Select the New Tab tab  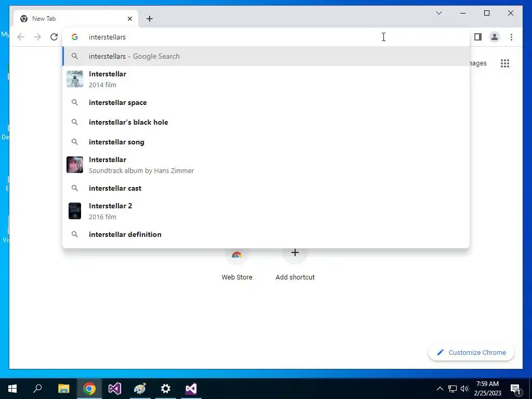(x=76, y=19)
